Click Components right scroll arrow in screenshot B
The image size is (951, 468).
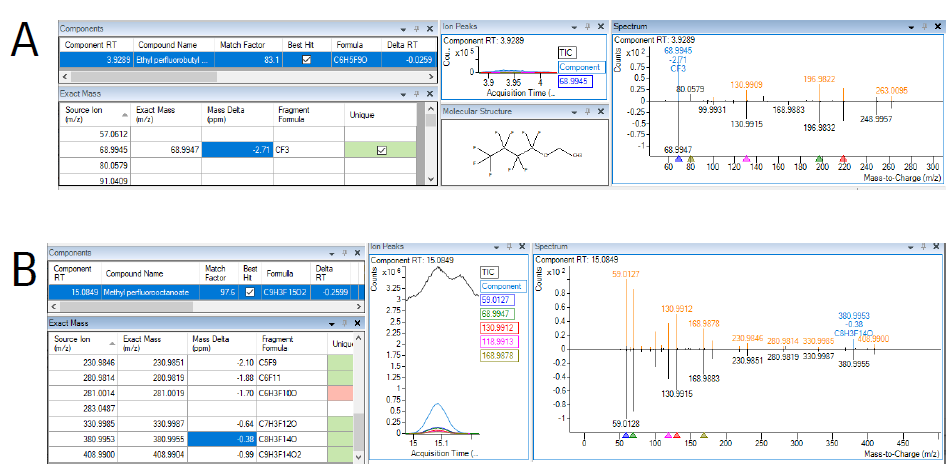357,307
